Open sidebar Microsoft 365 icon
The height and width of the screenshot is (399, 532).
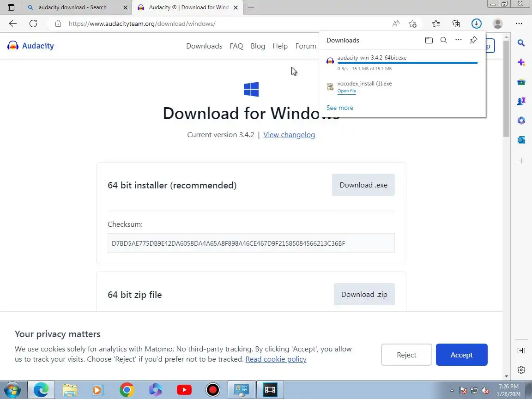[x=521, y=121]
